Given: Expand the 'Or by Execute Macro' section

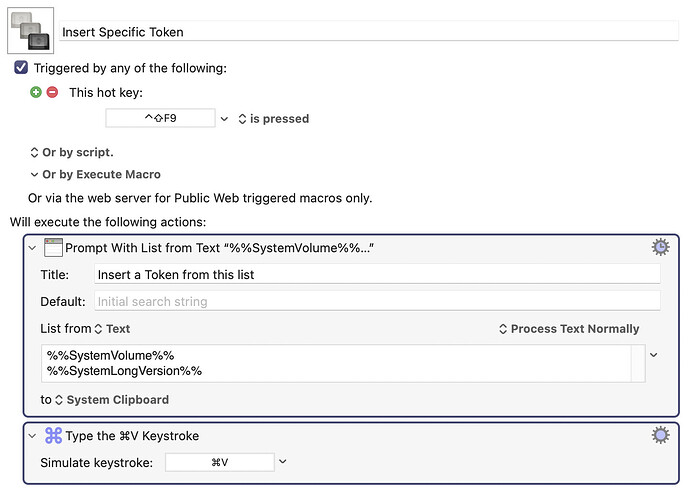Looking at the screenshot, I should 35,174.
